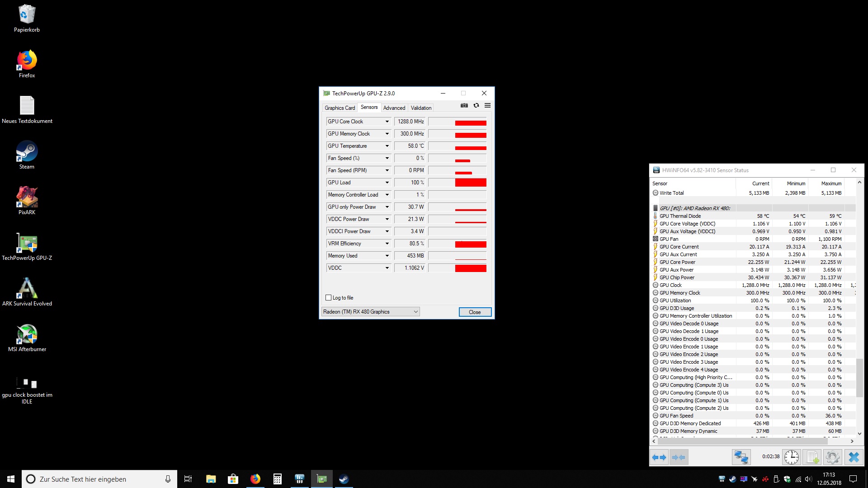Enable the Log to file checkbox
The image size is (868, 488).
[x=329, y=298]
